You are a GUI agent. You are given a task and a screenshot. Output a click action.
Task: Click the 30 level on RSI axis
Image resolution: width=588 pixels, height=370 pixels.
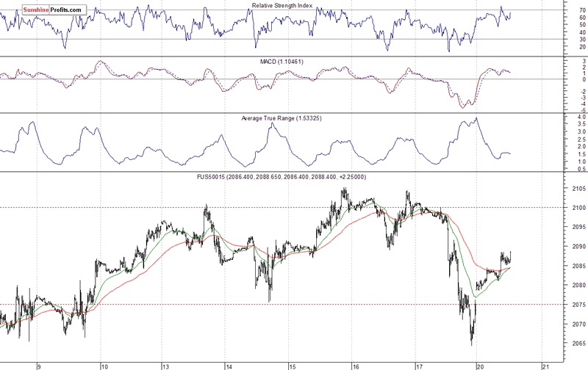(573, 40)
